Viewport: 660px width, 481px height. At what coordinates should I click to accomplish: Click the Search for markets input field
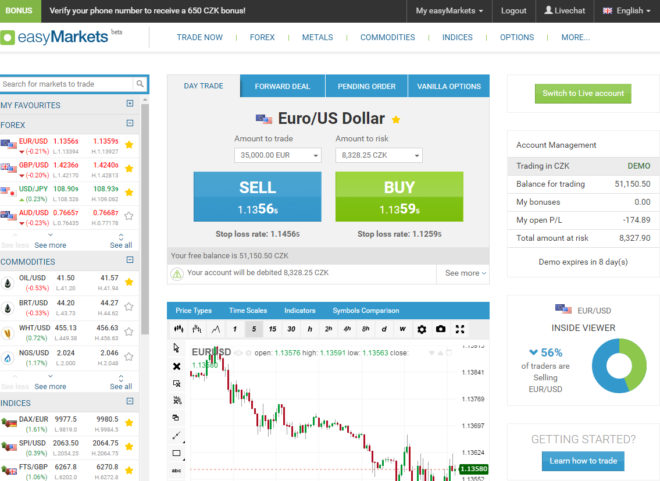point(67,84)
